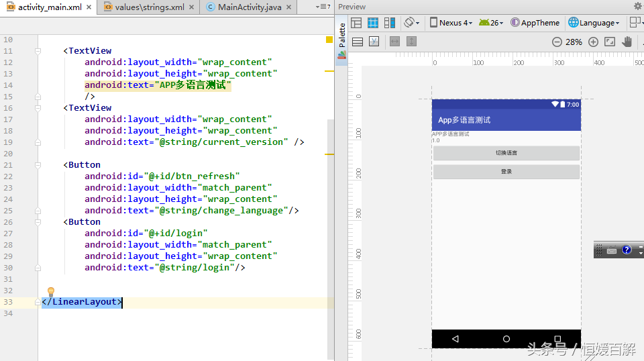This screenshot has height=361, width=644.
Task: Open the API 26 version dropdown
Action: (x=491, y=23)
